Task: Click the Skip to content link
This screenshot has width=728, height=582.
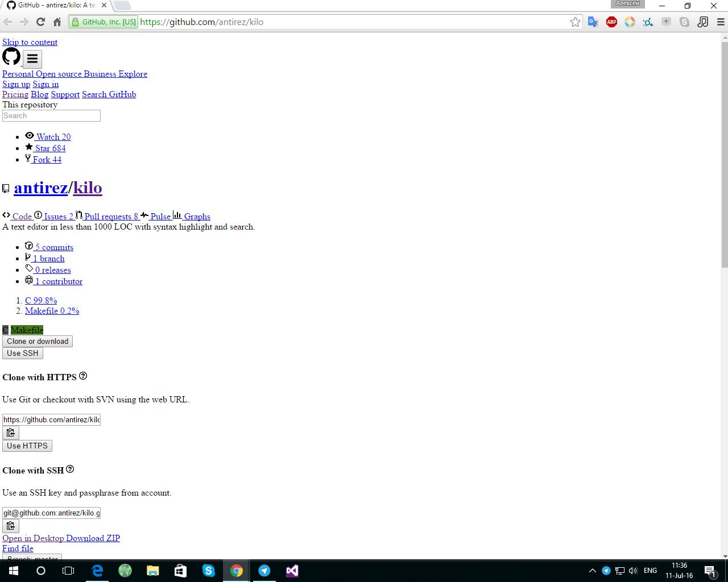Action: 30,42
